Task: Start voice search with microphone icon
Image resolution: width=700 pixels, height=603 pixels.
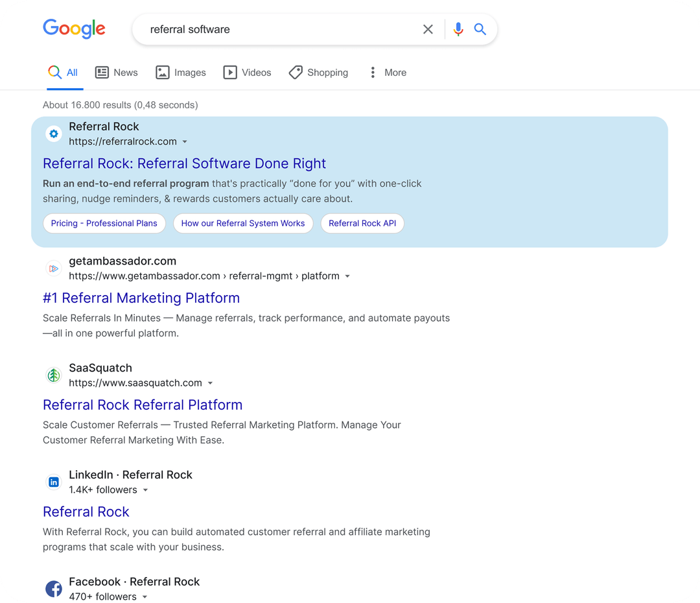Action: point(458,29)
